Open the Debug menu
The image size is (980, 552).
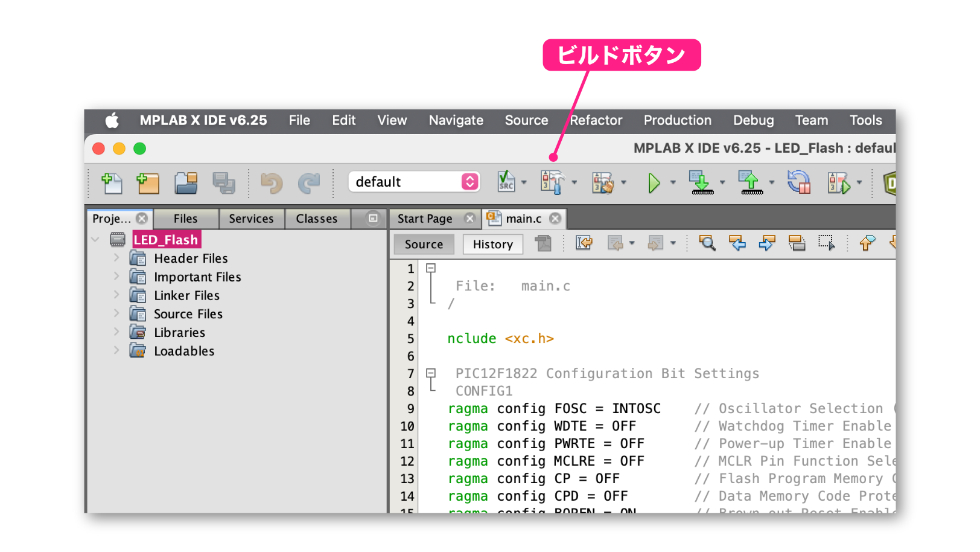754,121
